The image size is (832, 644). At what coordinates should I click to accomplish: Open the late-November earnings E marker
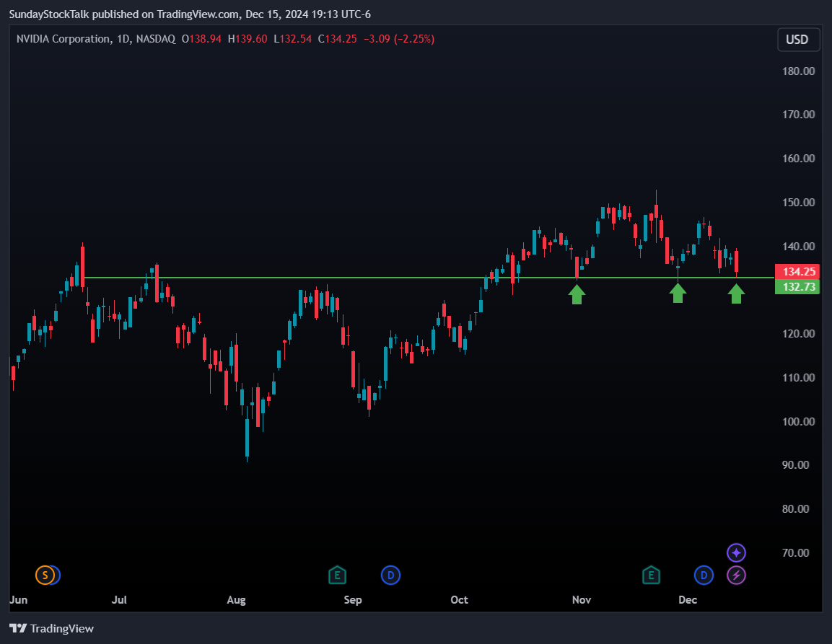coord(651,575)
